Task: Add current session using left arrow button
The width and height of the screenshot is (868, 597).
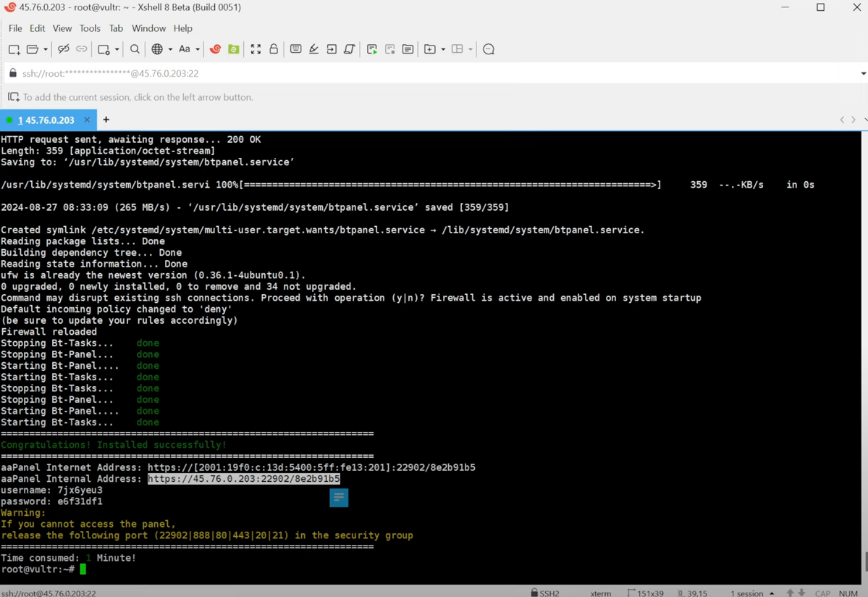Action: [x=14, y=97]
